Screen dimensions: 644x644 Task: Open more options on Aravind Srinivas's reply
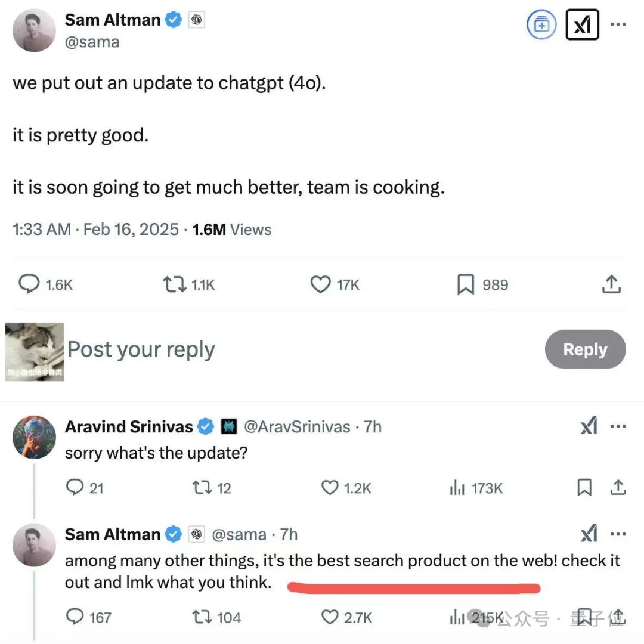click(x=617, y=426)
